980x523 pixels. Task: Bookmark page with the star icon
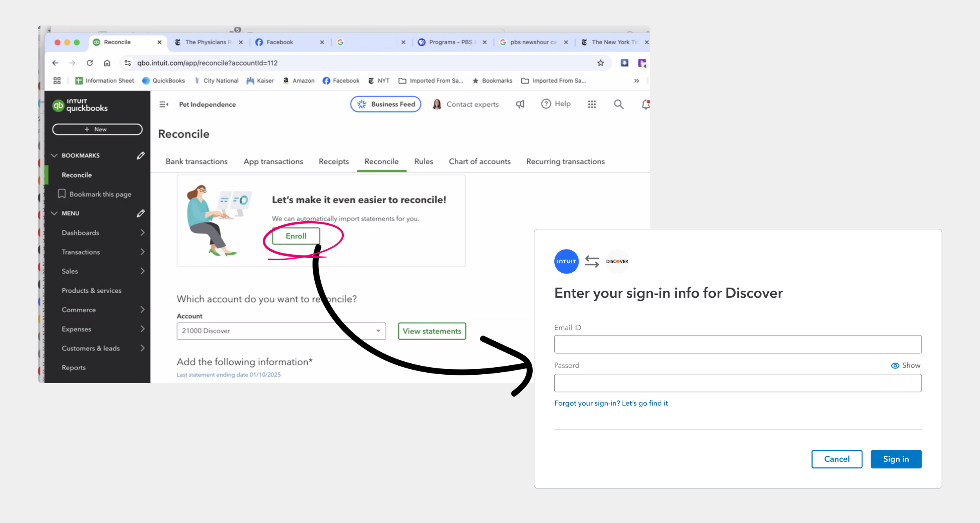pyautogui.click(x=601, y=63)
